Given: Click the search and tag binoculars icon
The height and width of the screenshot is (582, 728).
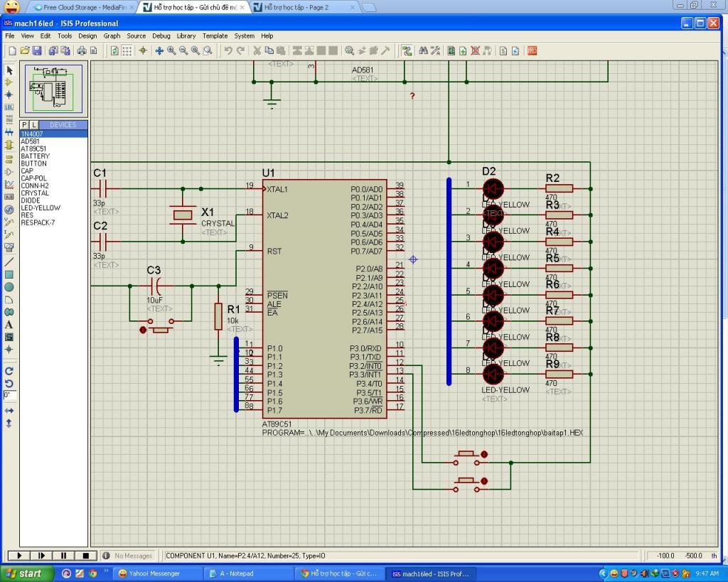Looking at the screenshot, I should (x=424, y=50).
